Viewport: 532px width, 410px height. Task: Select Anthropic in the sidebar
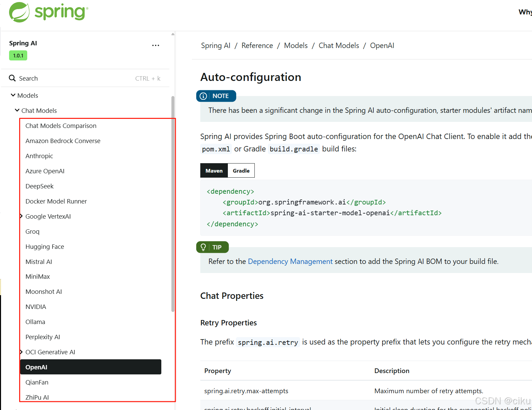39,156
